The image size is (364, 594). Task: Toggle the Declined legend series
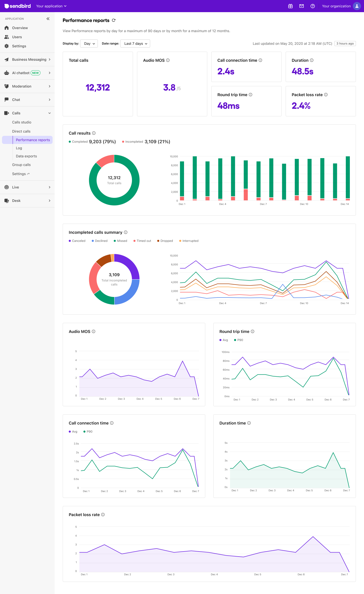100,241
